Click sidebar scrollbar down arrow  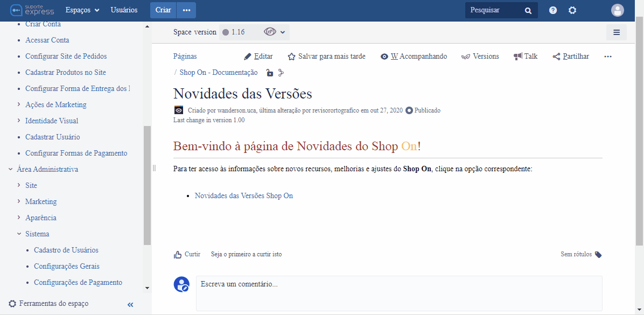tap(148, 288)
